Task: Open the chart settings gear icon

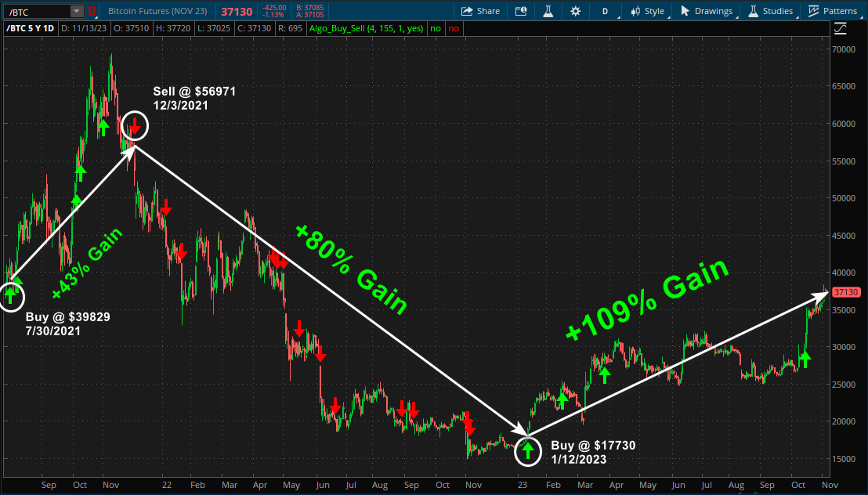Action: click(575, 11)
